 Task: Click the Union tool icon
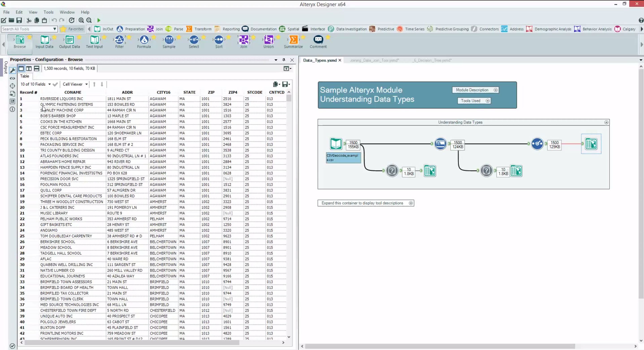coord(268,40)
